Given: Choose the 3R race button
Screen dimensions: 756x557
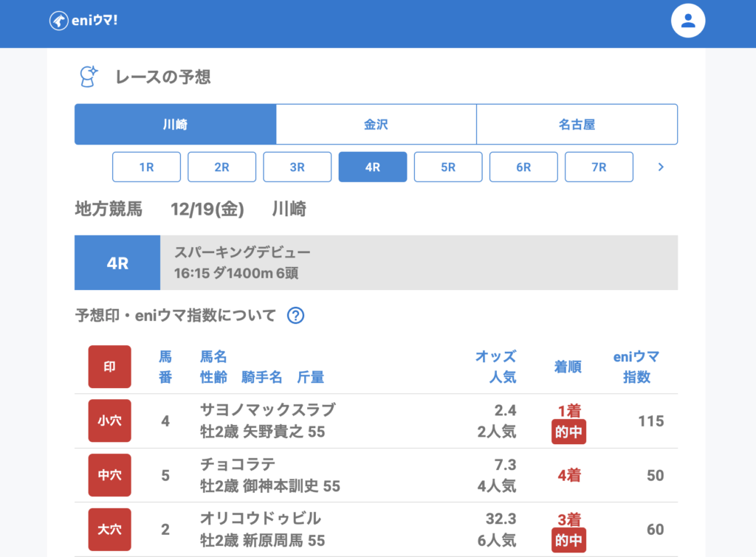Looking at the screenshot, I should (297, 167).
